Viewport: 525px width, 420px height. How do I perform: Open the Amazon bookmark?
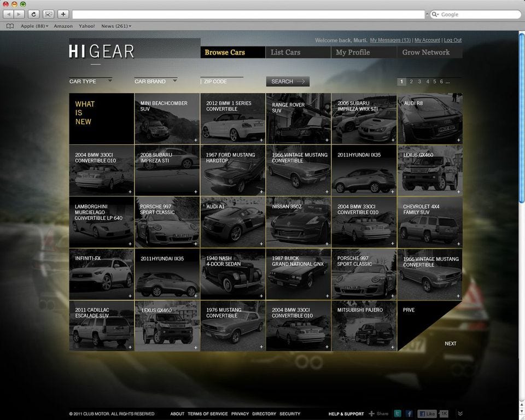pos(63,26)
